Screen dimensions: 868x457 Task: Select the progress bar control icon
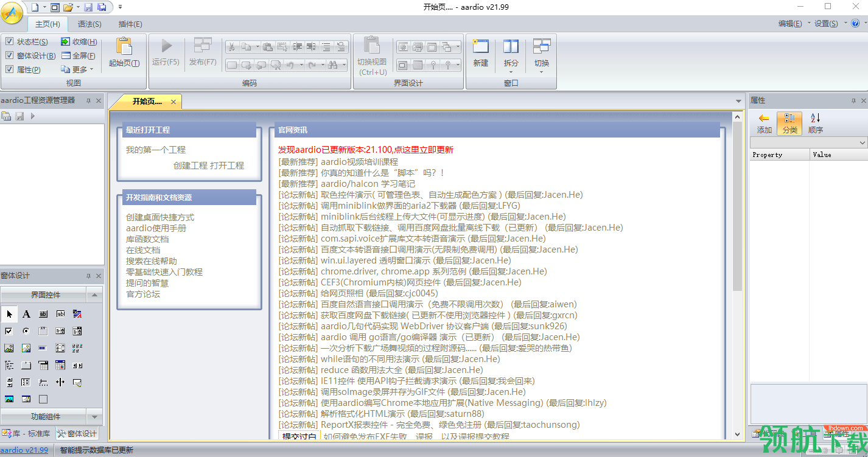click(43, 348)
